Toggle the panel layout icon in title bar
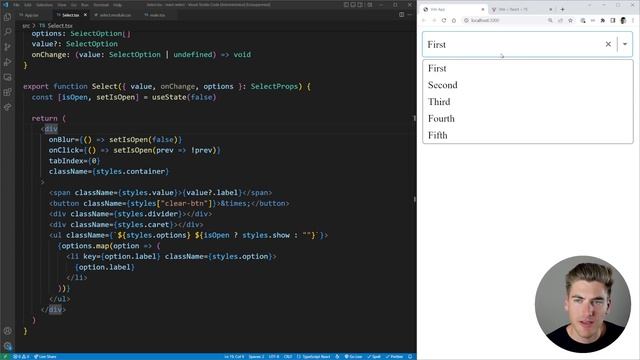This screenshot has width=640, height=360. click(353, 5)
